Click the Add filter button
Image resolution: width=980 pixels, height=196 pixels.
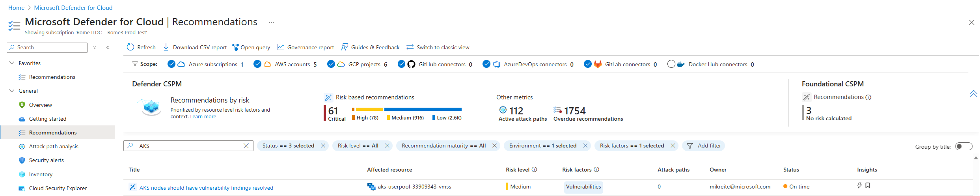point(704,146)
